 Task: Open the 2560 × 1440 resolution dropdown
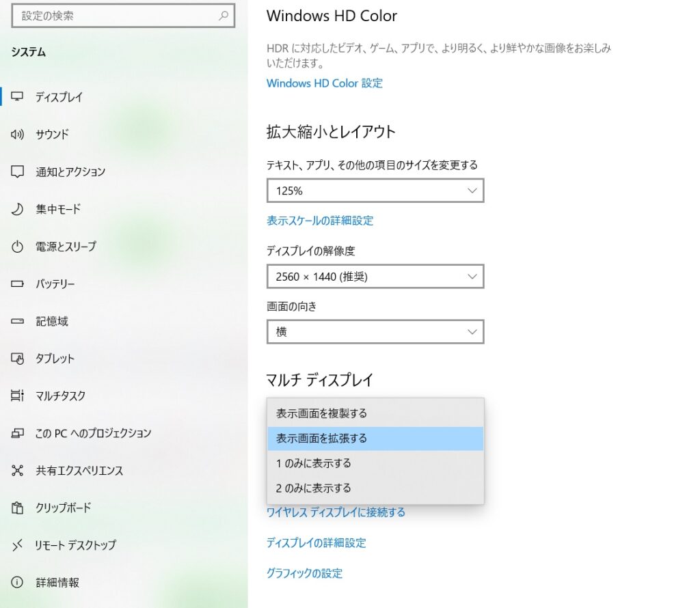coord(375,277)
